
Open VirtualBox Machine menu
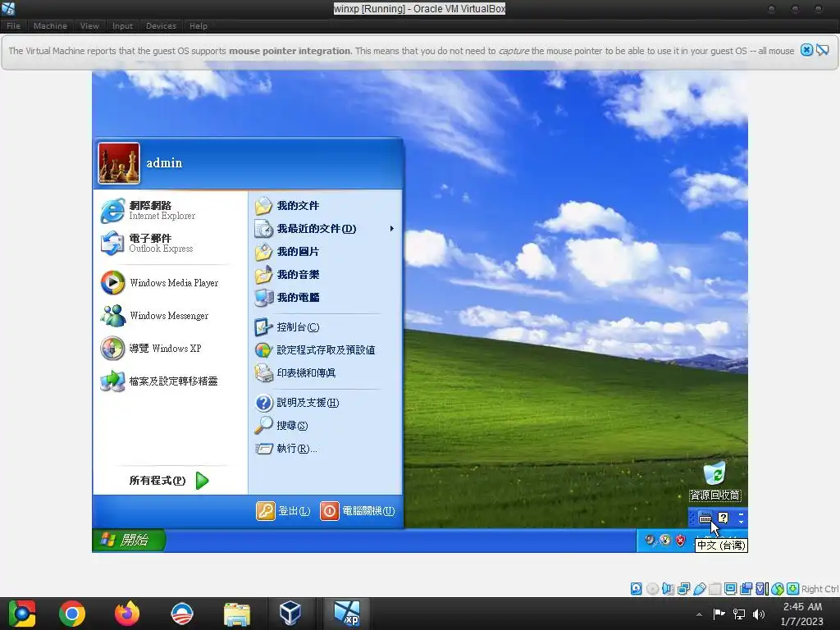click(x=50, y=25)
